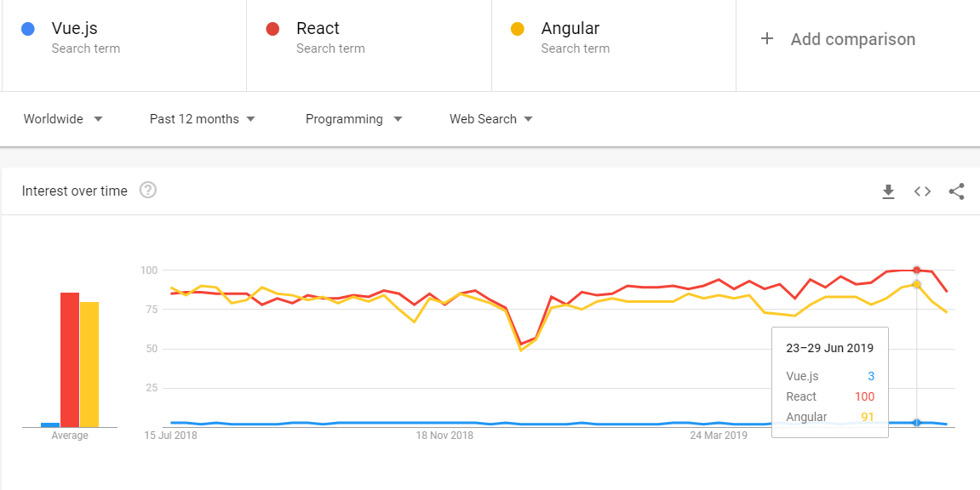
Task: Expand the Programming category dropdown
Action: click(x=353, y=119)
